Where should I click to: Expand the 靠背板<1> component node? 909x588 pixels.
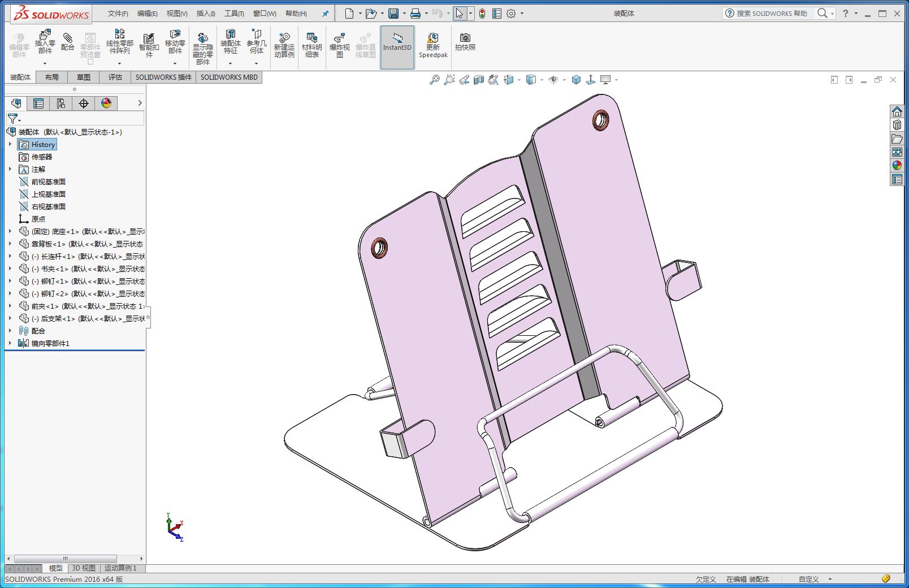click(10, 244)
